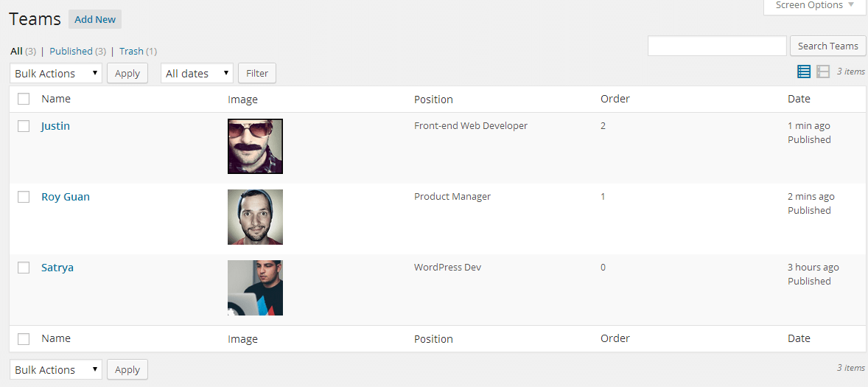868x387 pixels.
Task: Check the Satrya row checkbox
Action: (x=24, y=268)
